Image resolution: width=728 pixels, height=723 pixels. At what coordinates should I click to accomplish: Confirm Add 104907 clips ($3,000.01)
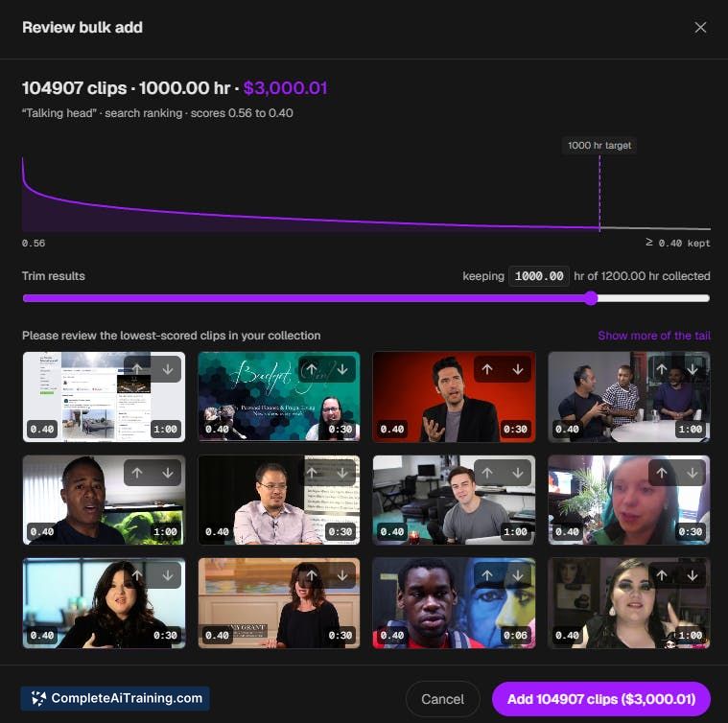(x=601, y=699)
